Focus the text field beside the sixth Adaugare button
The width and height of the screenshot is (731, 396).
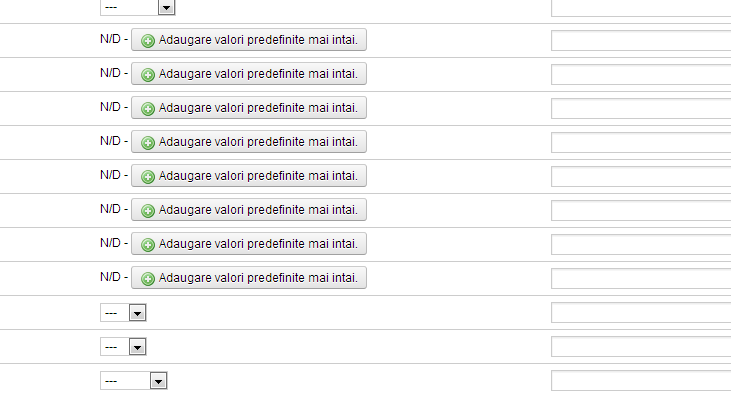coord(641,210)
